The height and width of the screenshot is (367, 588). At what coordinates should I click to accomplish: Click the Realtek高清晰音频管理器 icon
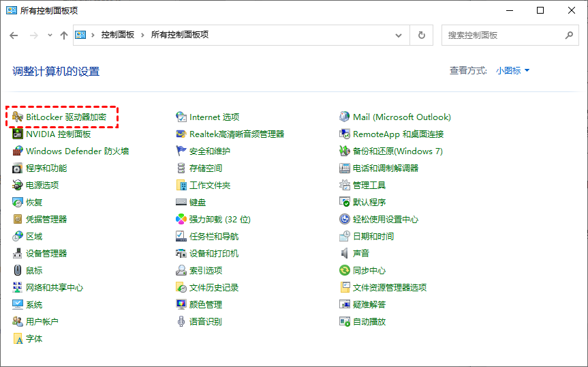[x=181, y=134]
